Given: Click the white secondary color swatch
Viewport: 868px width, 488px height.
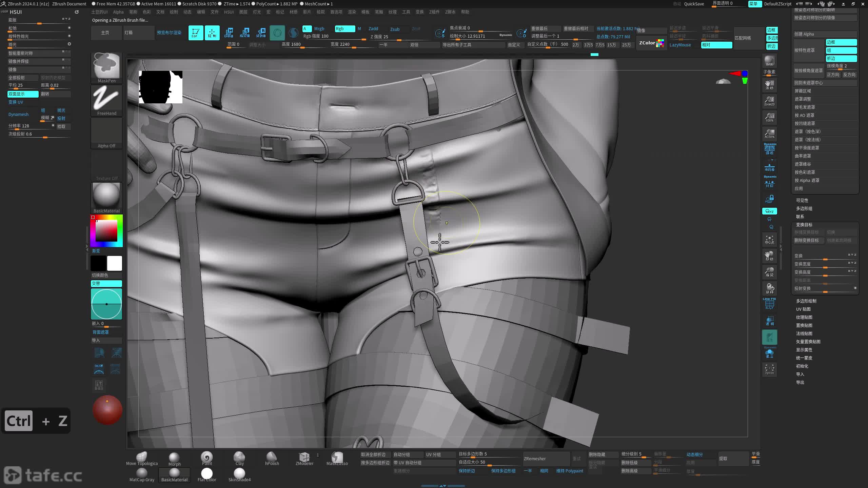Looking at the screenshot, I should (x=115, y=263).
